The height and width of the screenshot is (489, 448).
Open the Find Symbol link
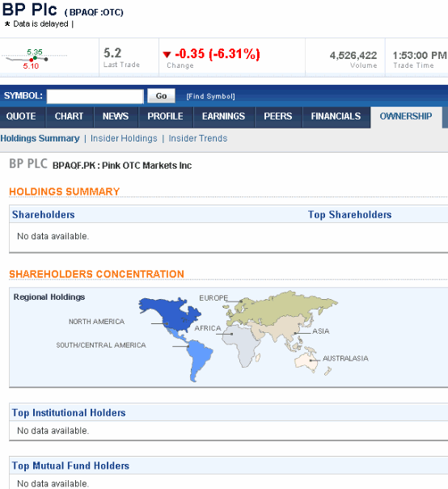pos(210,96)
